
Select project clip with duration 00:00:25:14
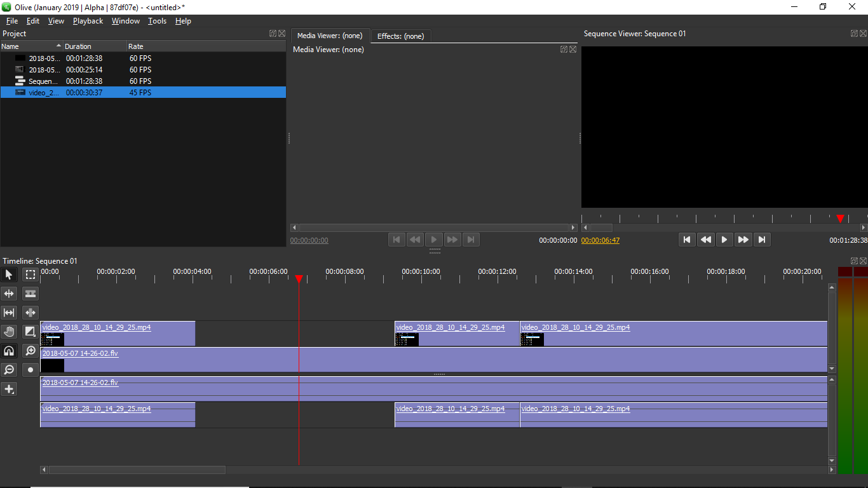[x=143, y=69]
